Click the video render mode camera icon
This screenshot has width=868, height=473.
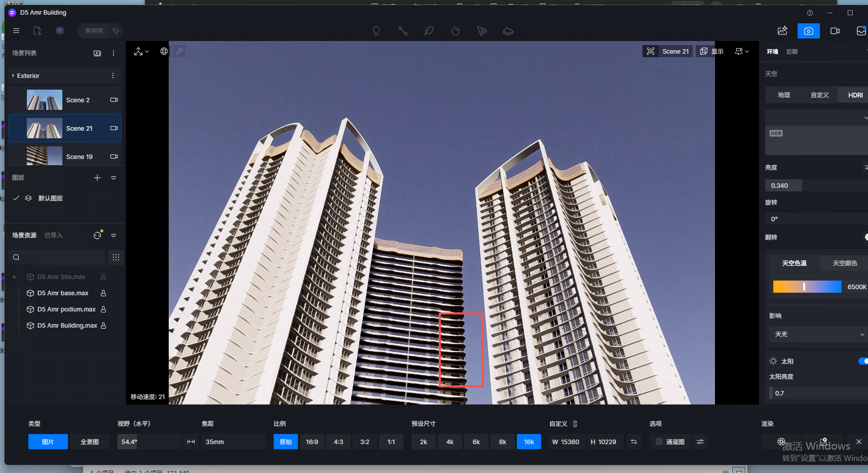click(835, 31)
